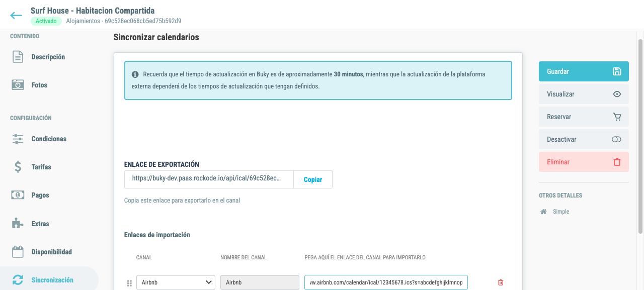Viewport: 644px width, 290px height.
Task: Click the Visualizar button
Action: click(x=584, y=94)
